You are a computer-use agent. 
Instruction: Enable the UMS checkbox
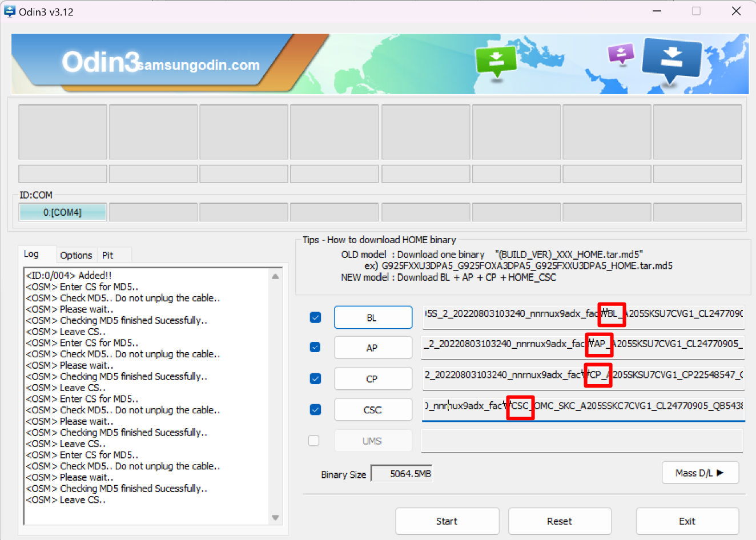[x=314, y=441]
